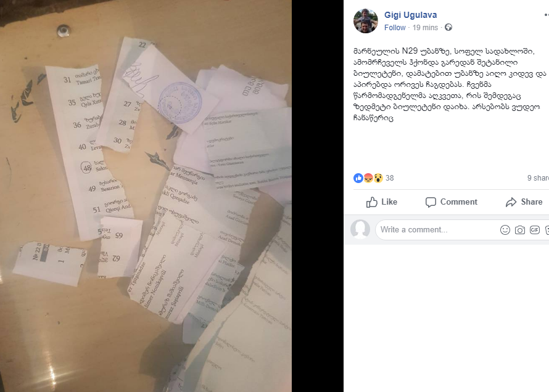Screen dimensions: 549x392
Task: Click the torn ballots photo
Action: click(x=146, y=196)
